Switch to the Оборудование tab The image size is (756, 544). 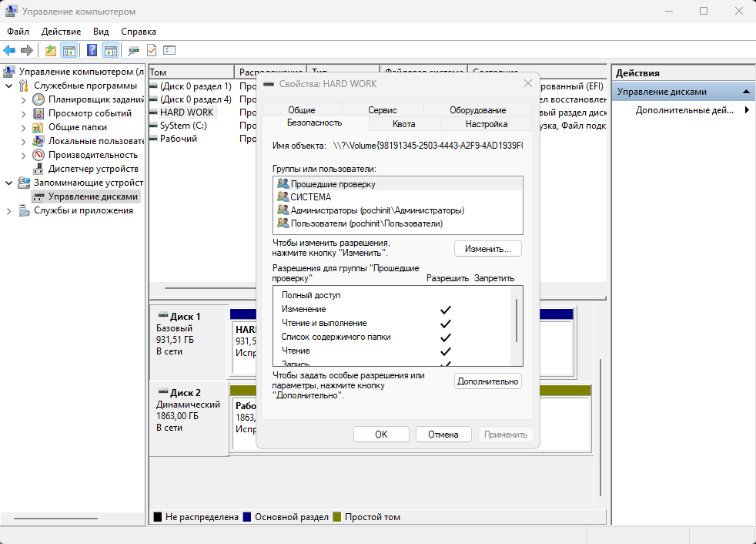(x=478, y=110)
